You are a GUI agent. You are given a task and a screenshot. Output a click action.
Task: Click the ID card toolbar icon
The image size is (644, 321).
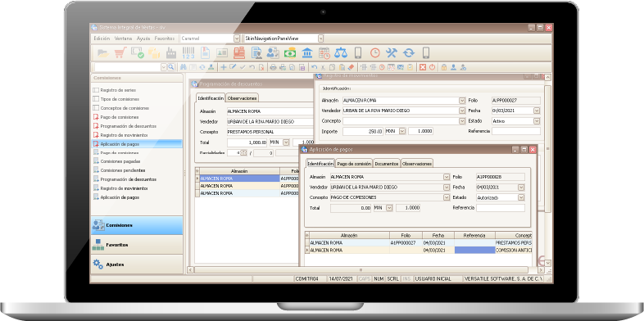click(x=222, y=52)
